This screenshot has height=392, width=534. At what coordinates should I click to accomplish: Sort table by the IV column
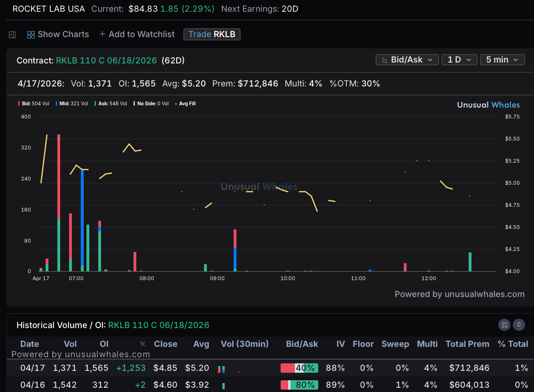click(340, 344)
